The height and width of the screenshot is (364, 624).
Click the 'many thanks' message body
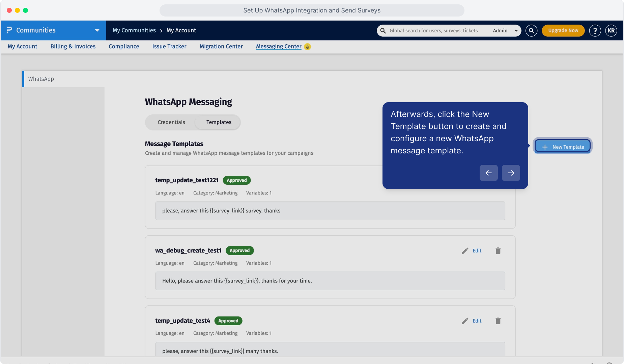330,350
